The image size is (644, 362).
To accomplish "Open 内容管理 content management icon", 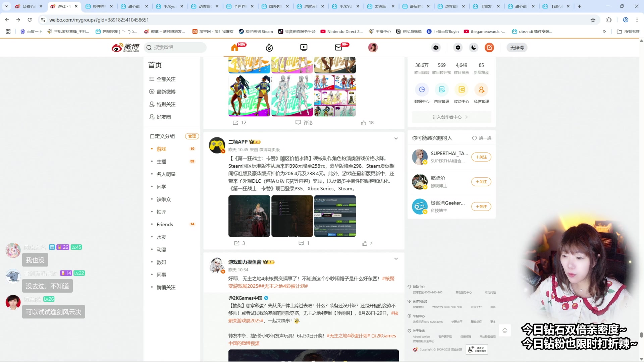I will pos(442,89).
